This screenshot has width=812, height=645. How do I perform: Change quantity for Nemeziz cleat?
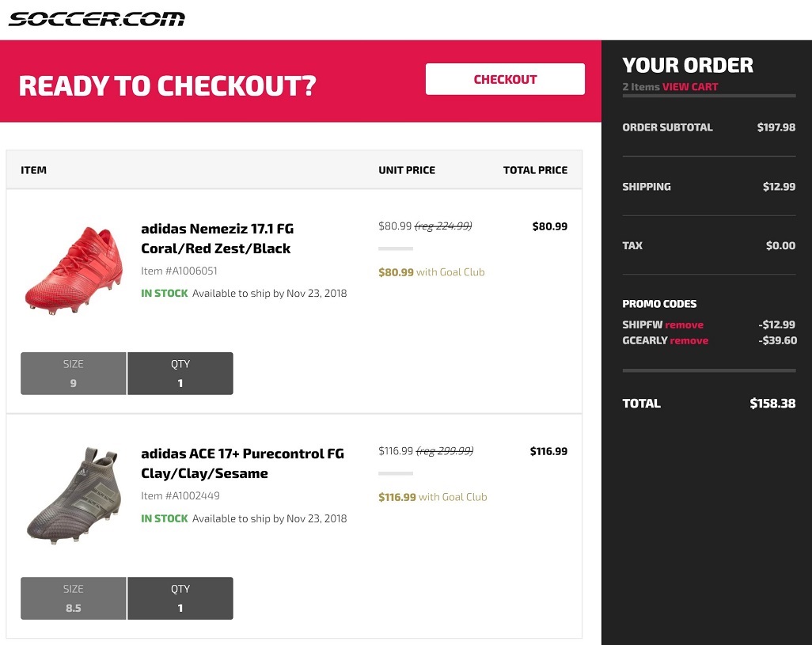click(x=180, y=374)
